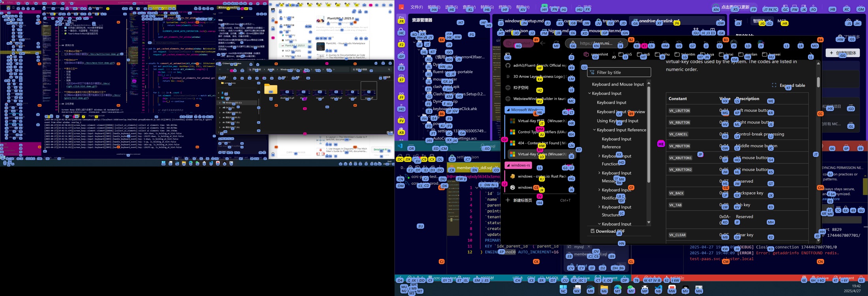Expand the Keyboard Input Structures node

pyautogui.click(x=599, y=207)
